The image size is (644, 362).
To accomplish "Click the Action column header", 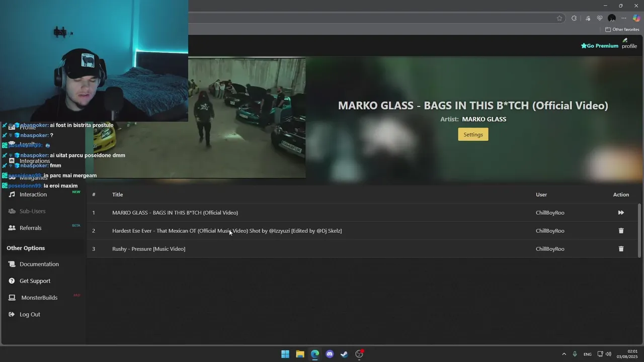I will pos(621,195).
